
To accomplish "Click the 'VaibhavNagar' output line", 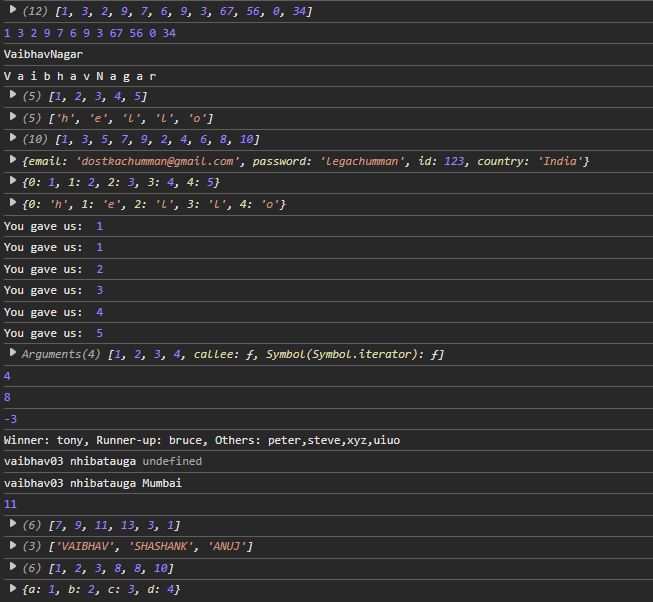I will (43, 55).
